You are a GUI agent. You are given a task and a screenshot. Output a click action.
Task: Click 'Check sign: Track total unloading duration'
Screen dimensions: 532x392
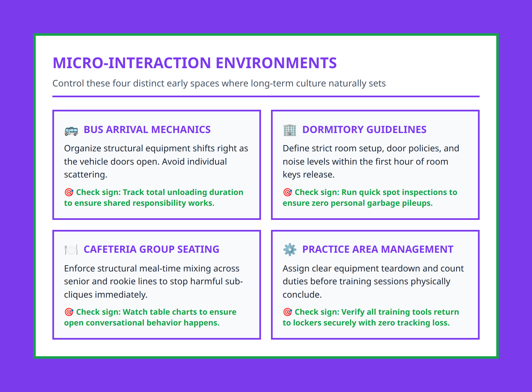(160, 192)
